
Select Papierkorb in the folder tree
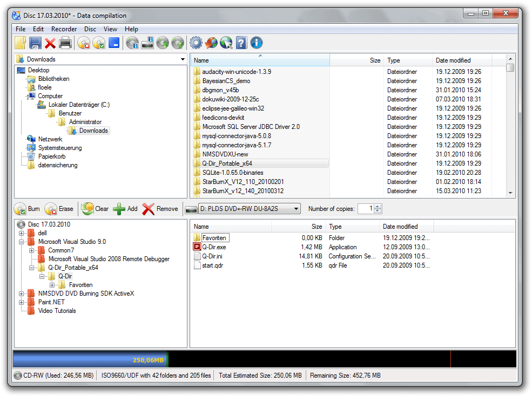coord(52,156)
